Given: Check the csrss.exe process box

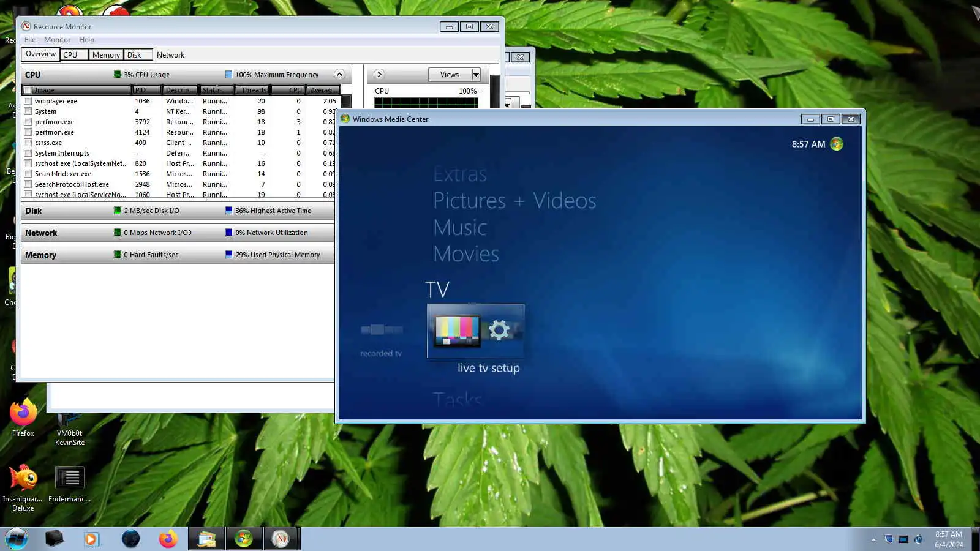Looking at the screenshot, I should click(28, 143).
